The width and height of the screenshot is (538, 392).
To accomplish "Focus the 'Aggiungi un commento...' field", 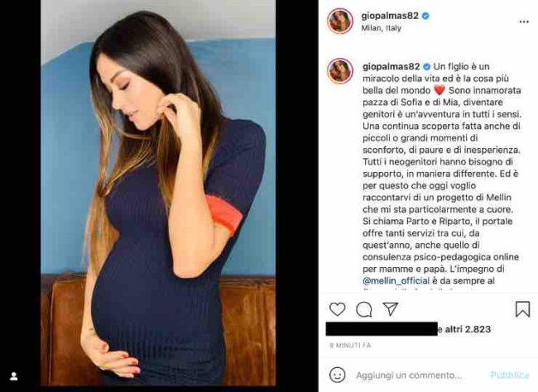I will coord(409,375).
